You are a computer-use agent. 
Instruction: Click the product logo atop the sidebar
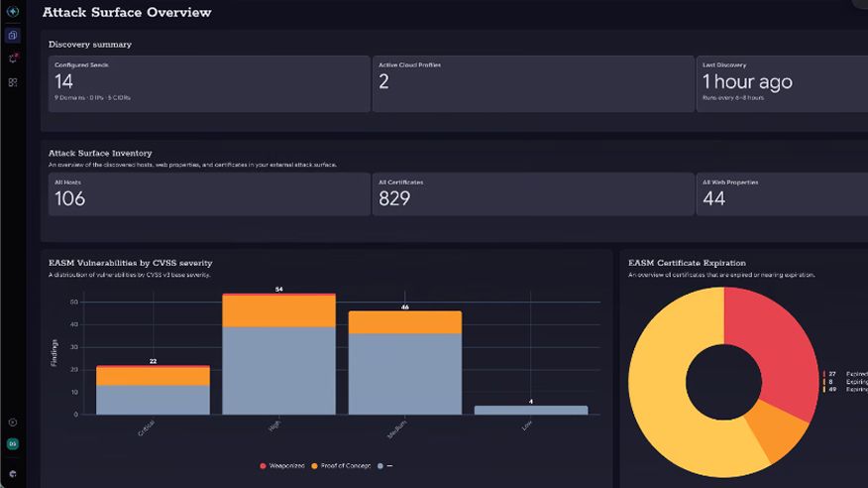pos(13,11)
